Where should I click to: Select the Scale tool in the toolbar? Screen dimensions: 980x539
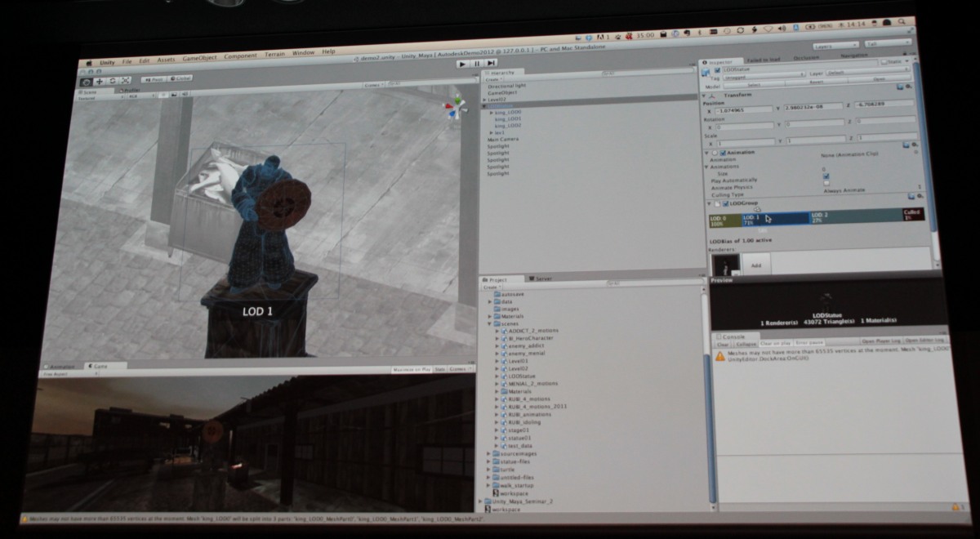(126, 81)
